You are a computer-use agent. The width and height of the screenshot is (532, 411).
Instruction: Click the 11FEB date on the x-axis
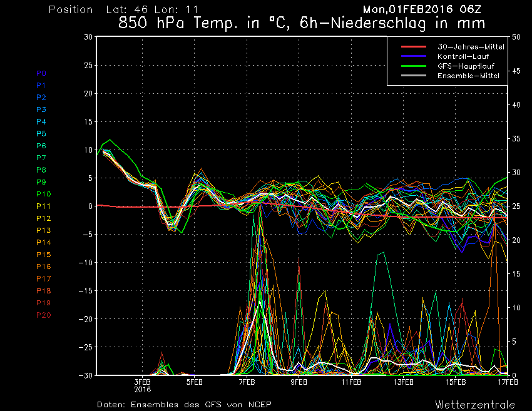(351, 382)
